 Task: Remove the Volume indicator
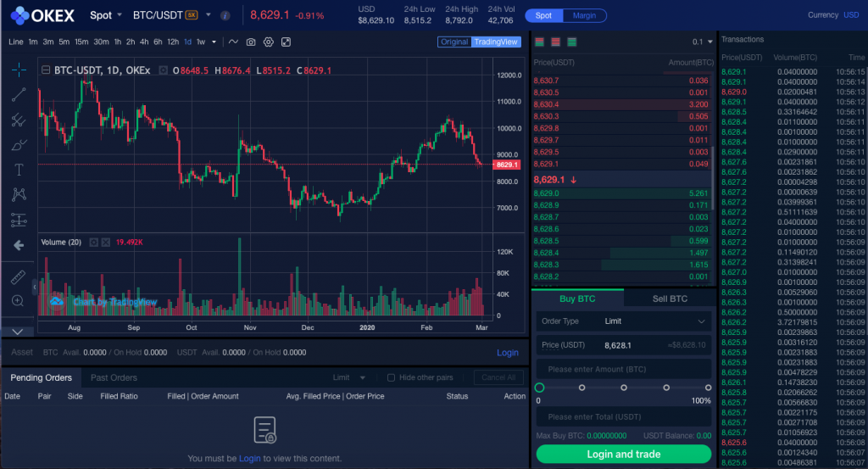[x=105, y=243]
